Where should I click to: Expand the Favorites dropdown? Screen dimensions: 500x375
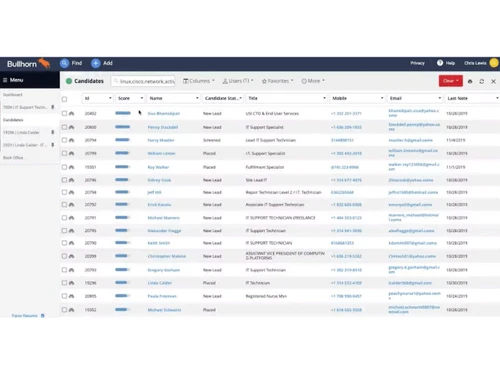278,81
